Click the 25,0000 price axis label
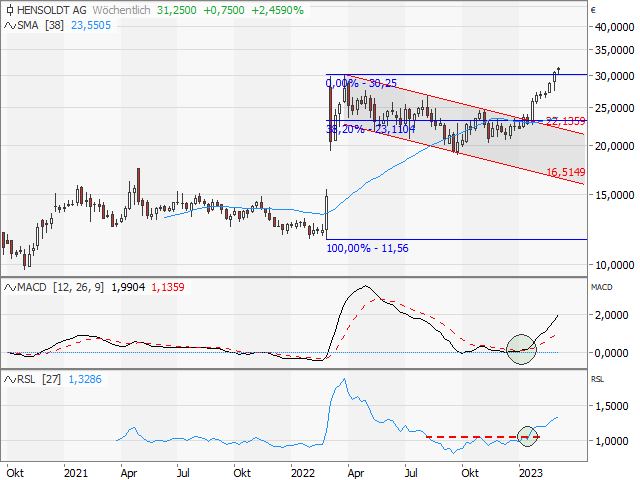 615,108
